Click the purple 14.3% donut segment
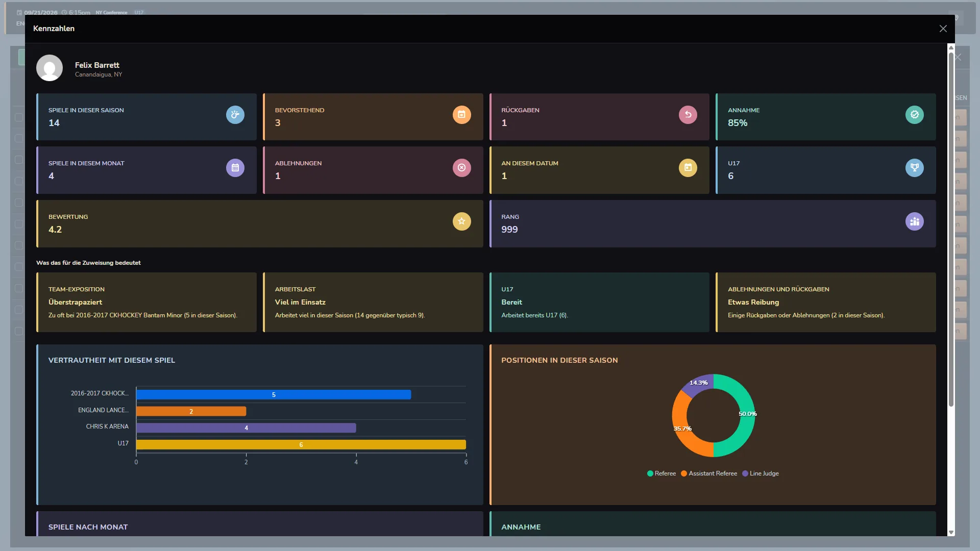This screenshot has height=551, width=980. tap(698, 384)
